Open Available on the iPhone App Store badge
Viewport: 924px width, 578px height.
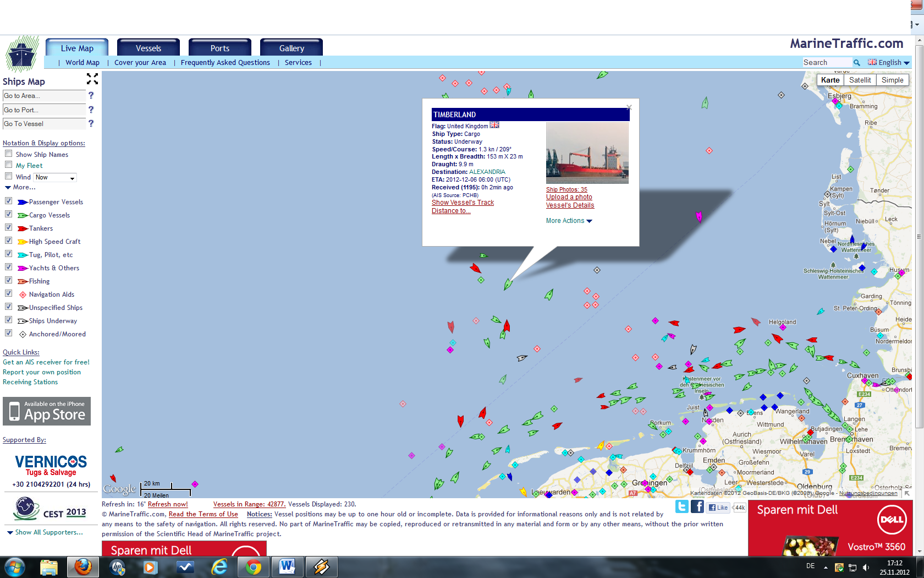coord(47,411)
